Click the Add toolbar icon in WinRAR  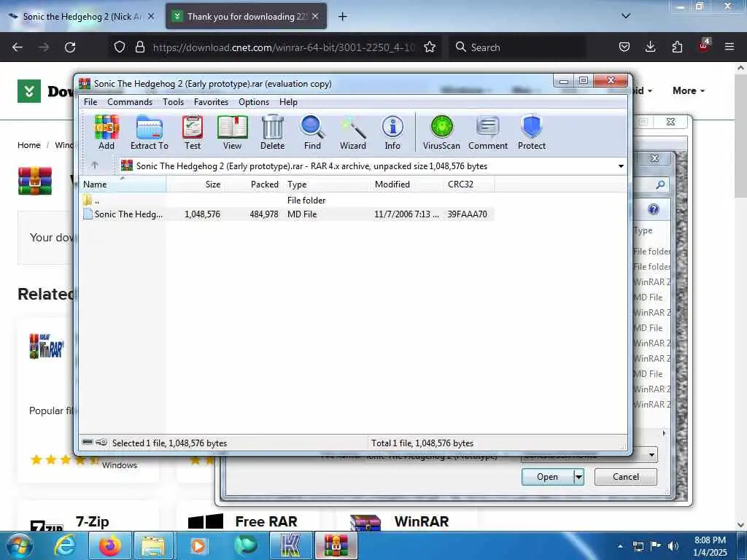pyautogui.click(x=107, y=133)
